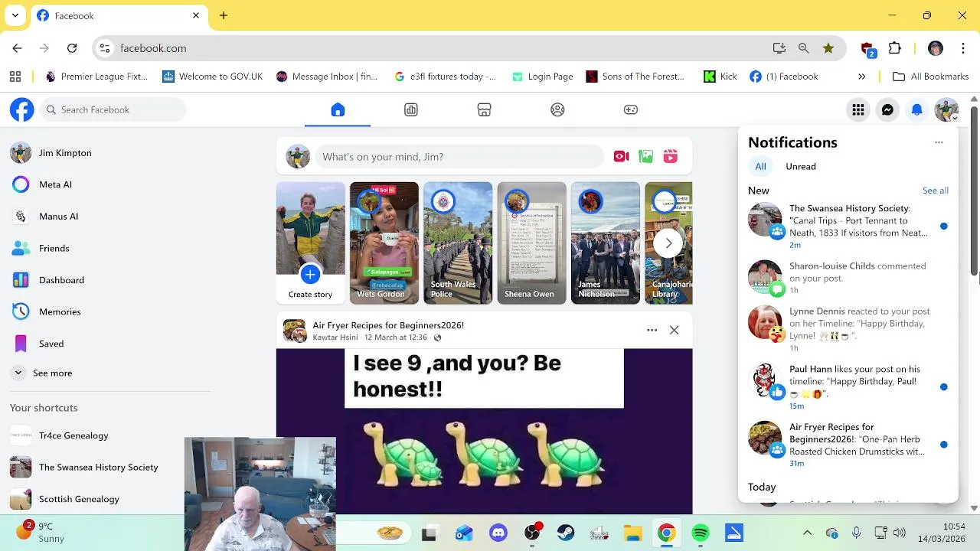Select All notifications tab
The width and height of the screenshot is (980, 551).
tap(760, 167)
